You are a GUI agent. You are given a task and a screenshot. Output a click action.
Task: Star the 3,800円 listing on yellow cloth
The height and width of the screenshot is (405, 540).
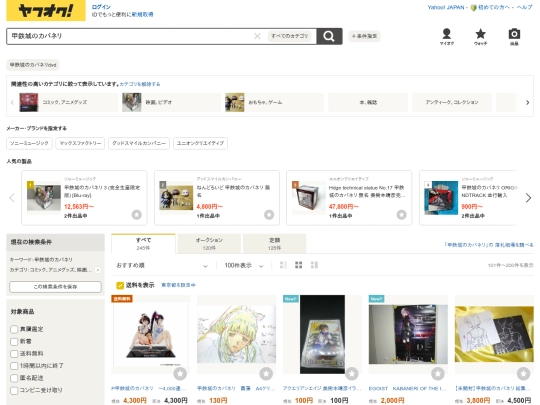click(x=523, y=373)
